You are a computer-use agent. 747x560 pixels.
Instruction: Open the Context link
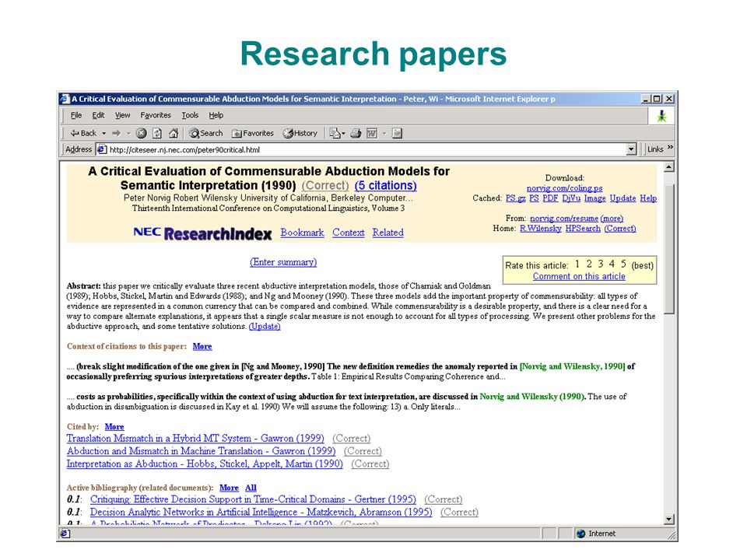[349, 233]
